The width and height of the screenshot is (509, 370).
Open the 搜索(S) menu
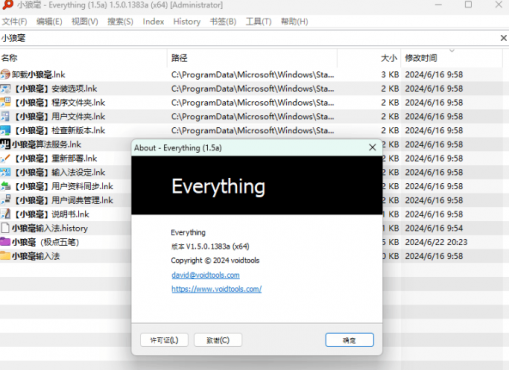click(x=120, y=22)
